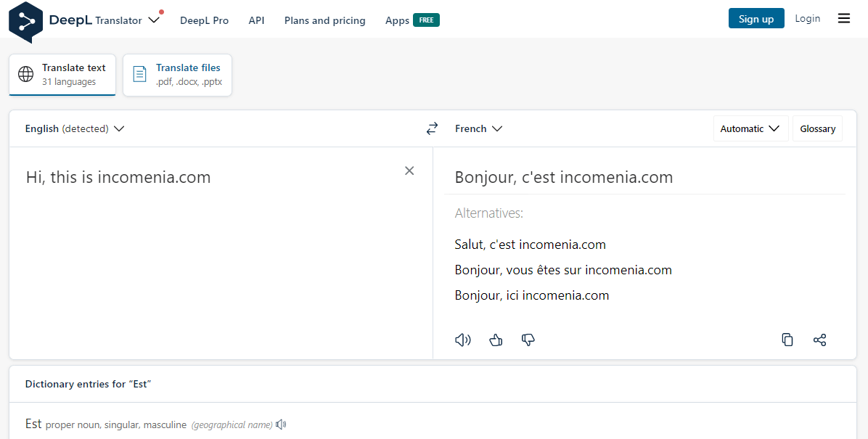Click the globe icon in Translate text
The width and height of the screenshot is (868, 439).
tap(26, 74)
